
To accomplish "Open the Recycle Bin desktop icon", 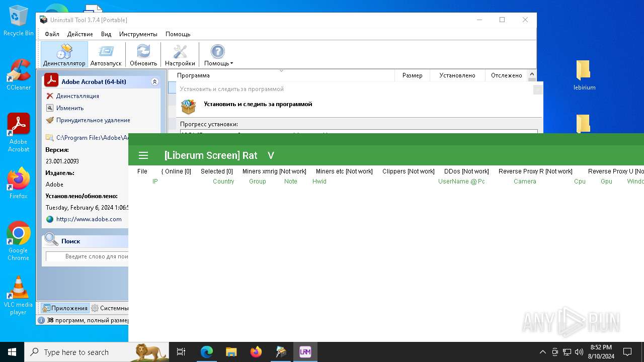I will click(x=19, y=21).
